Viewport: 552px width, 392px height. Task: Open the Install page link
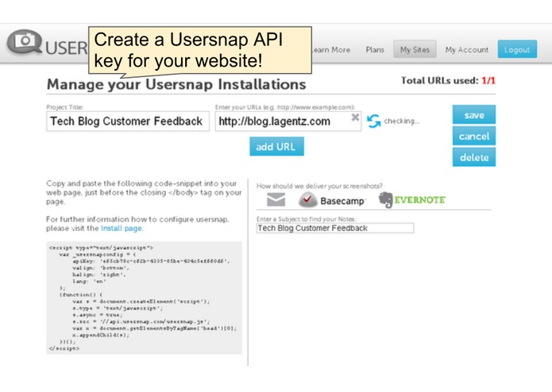click(122, 229)
